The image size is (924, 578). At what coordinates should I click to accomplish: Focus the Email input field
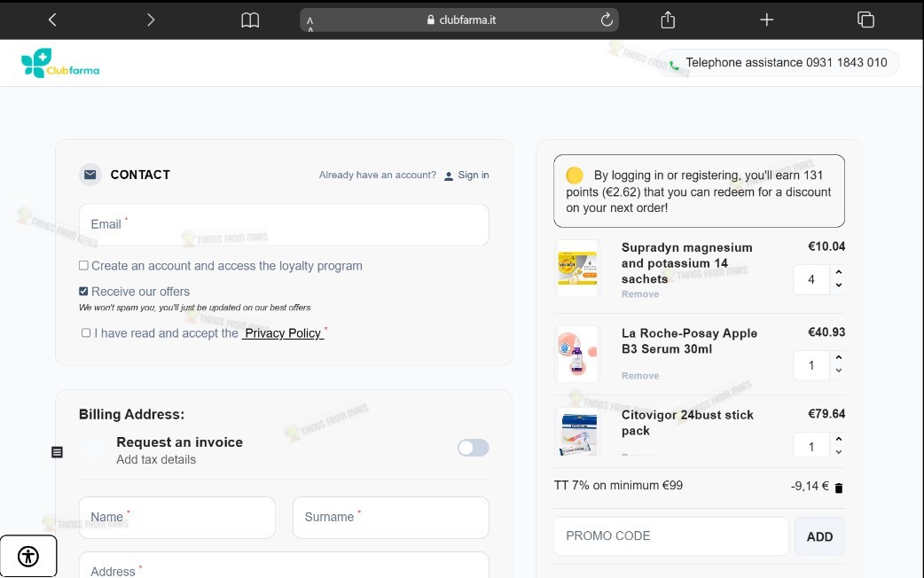(284, 224)
